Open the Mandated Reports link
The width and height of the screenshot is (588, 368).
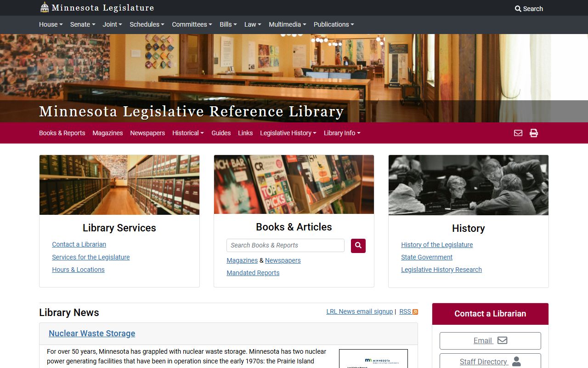coord(253,273)
